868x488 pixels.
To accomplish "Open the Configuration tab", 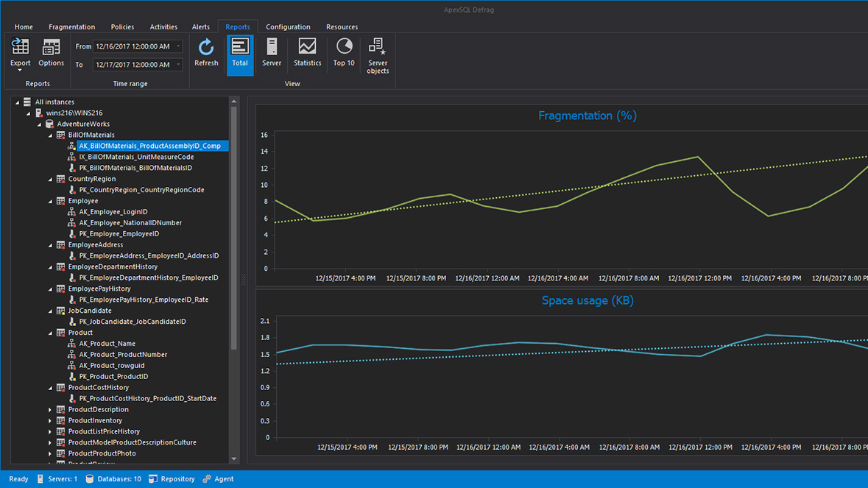I will (x=288, y=26).
